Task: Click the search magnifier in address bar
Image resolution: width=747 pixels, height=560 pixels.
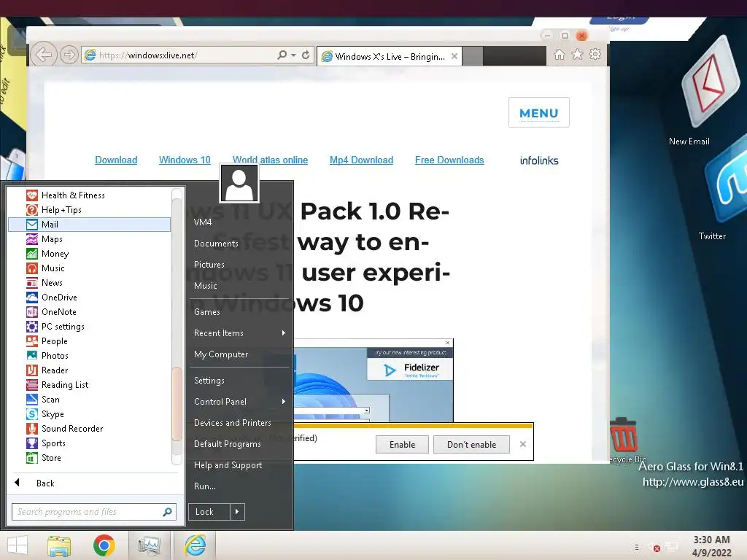Action: [282, 55]
